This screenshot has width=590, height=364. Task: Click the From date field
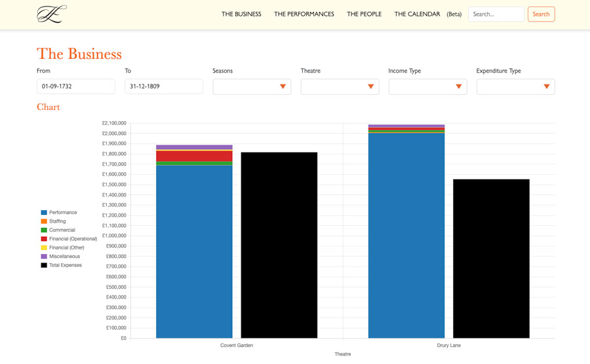(x=76, y=86)
